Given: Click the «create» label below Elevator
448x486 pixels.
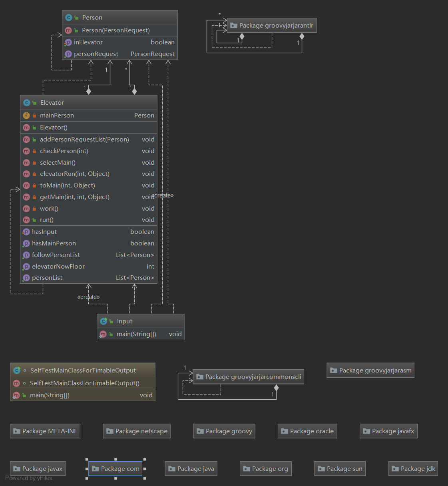Looking at the screenshot, I should [88, 297].
